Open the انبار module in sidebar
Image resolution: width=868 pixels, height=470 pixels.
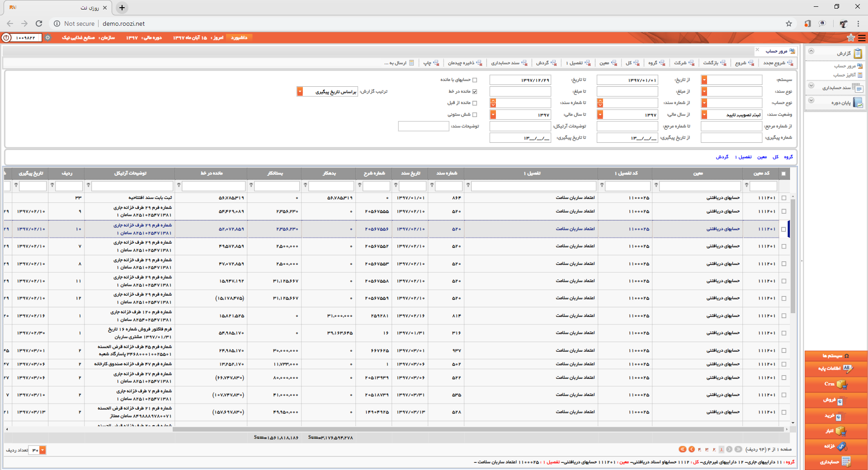(836, 431)
